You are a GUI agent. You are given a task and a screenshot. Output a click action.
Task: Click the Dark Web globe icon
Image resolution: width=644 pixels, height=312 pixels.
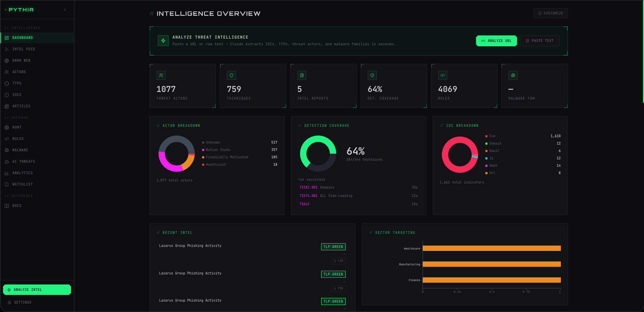coord(7,61)
